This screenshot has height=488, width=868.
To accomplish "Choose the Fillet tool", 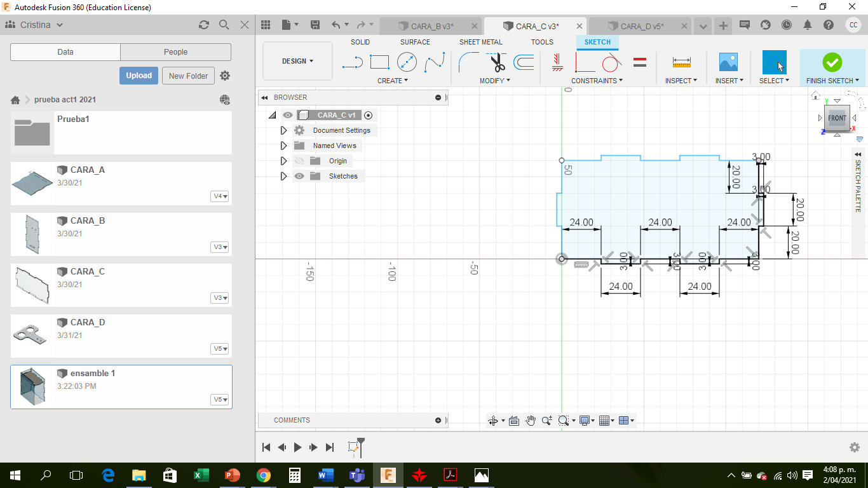I will pos(469,62).
